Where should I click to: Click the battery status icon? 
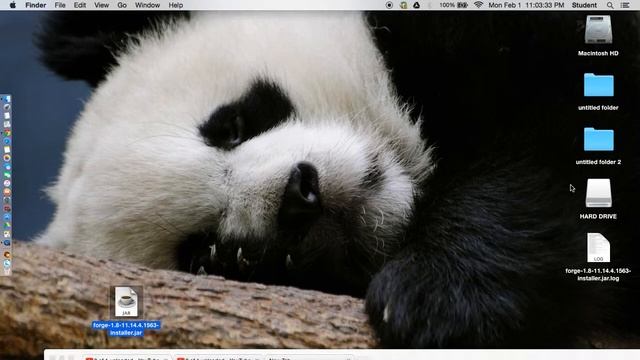[x=462, y=5]
